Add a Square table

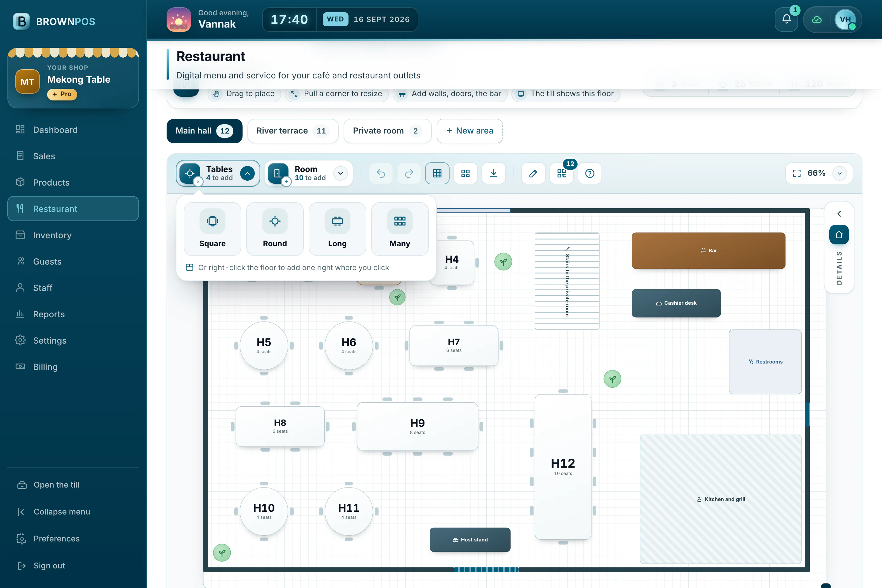(212, 229)
